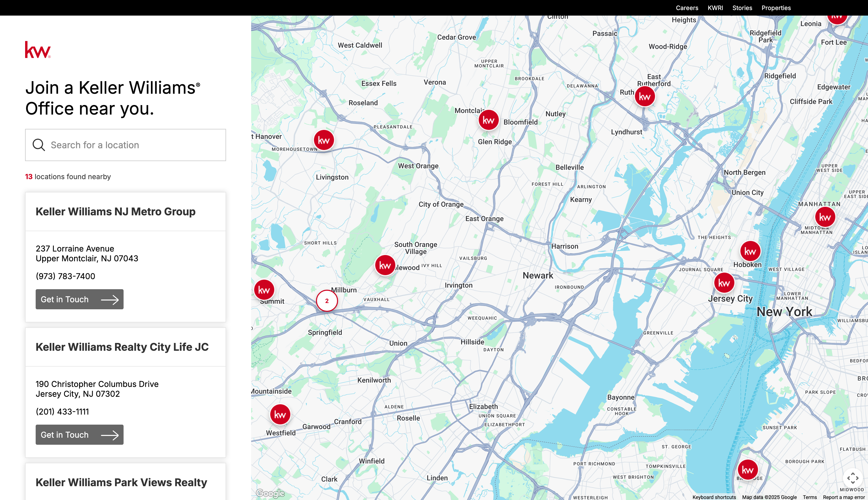The image size is (868, 500).
Task: Select the KW marker above Westfield
Action: [x=280, y=415]
